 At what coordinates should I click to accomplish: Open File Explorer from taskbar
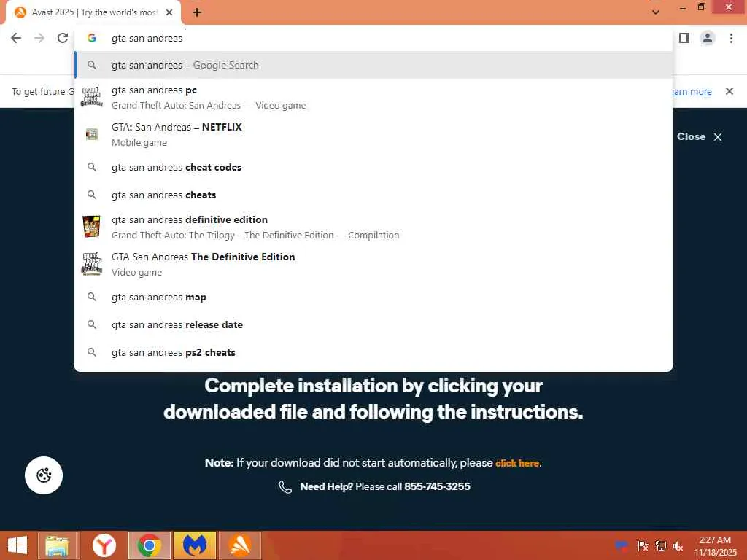click(x=57, y=545)
